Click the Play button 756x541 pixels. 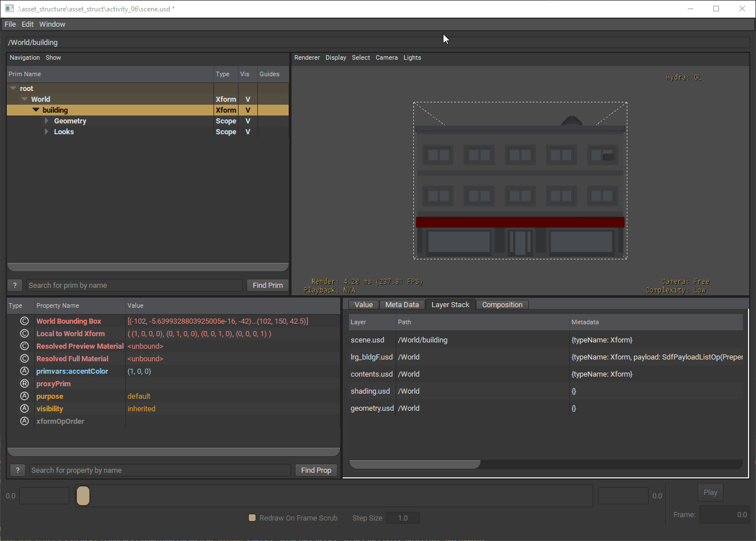tap(710, 493)
